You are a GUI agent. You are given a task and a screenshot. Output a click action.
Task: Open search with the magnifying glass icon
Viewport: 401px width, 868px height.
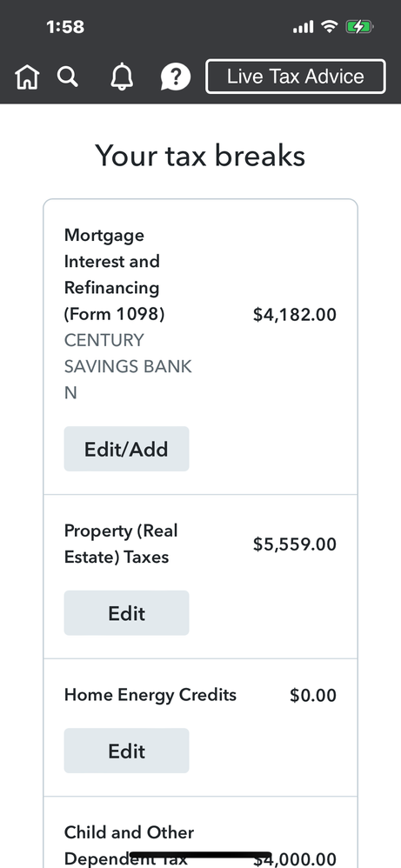click(x=68, y=77)
